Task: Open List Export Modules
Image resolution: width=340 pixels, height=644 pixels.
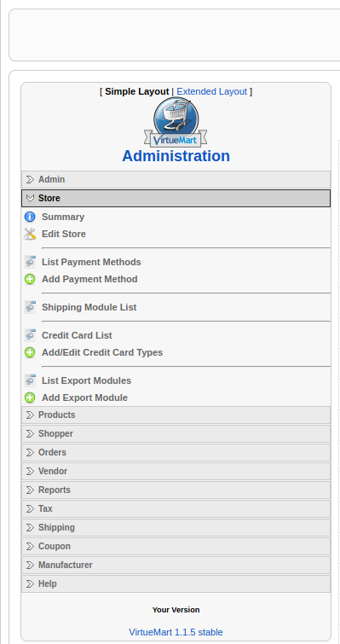Action: click(86, 380)
